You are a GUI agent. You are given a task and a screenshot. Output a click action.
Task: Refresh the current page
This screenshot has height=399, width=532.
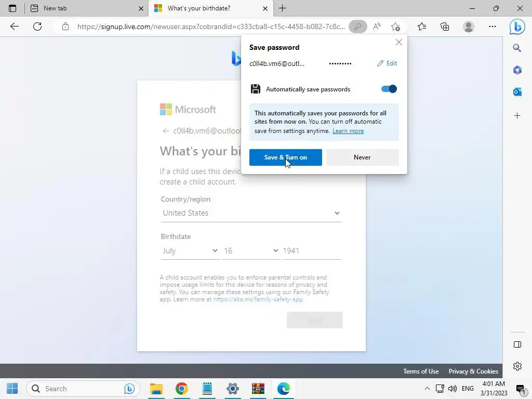pos(37,26)
